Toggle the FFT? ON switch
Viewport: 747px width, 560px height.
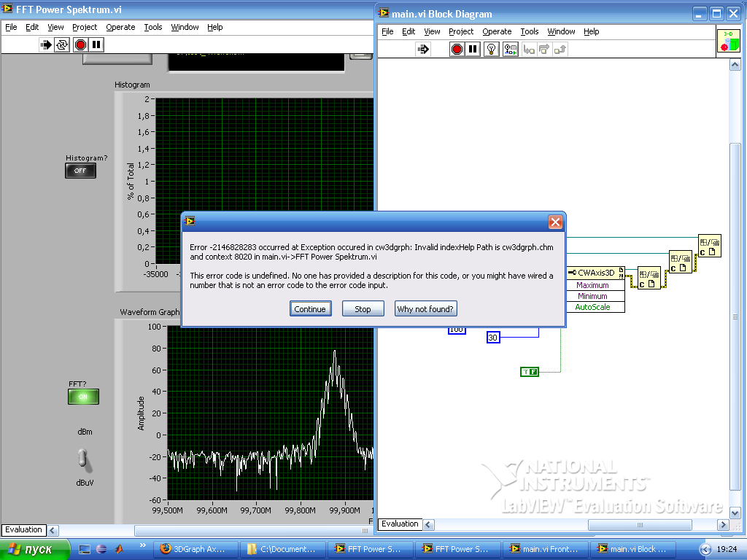click(83, 397)
